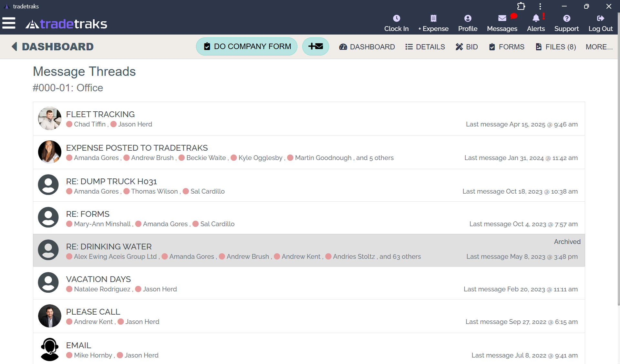
Task: Open the Files (8) tab
Action: tap(555, 47)
